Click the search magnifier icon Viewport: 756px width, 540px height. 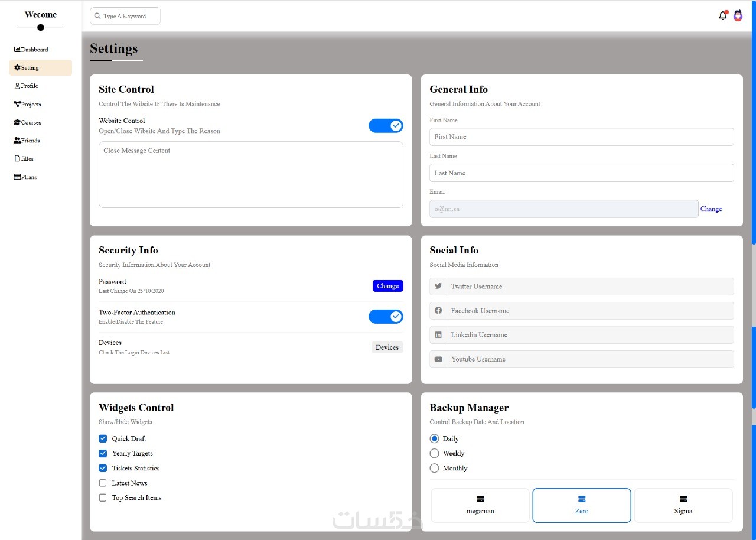click(97, 16)
